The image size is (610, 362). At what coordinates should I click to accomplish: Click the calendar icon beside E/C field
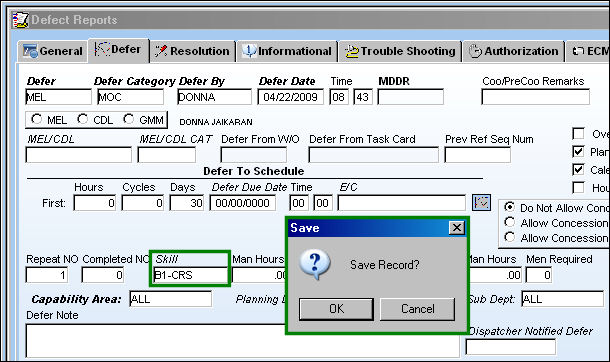pyautogui.click(x=481, y=203)
